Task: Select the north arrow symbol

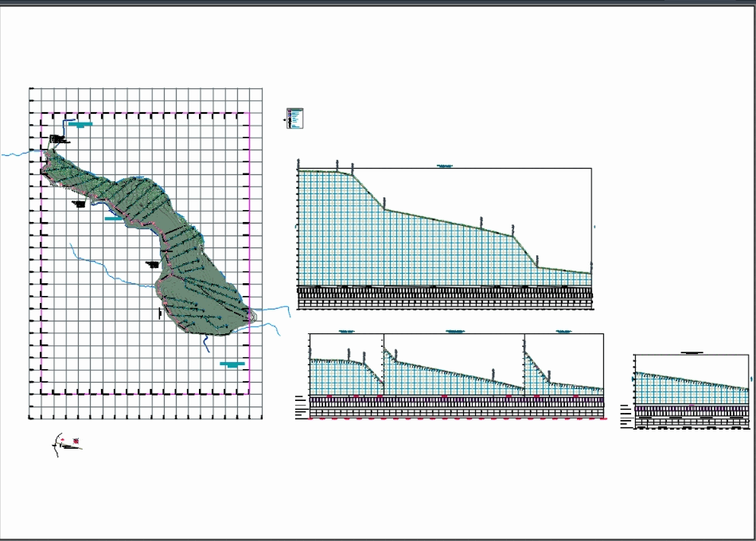Action: [x=57, y=444]
